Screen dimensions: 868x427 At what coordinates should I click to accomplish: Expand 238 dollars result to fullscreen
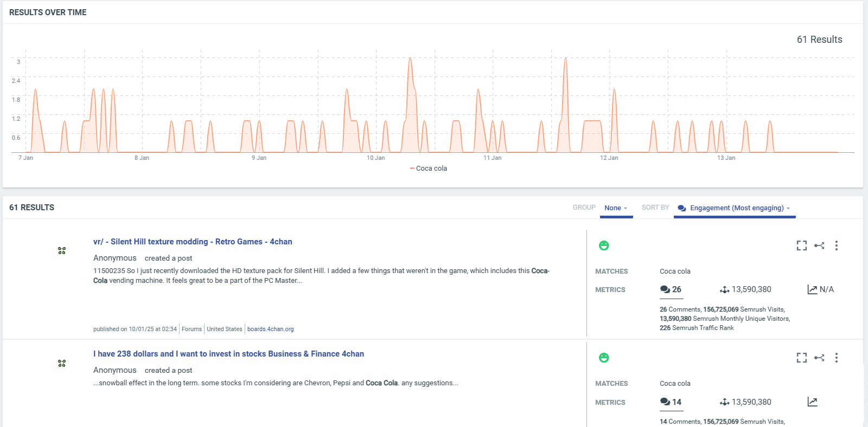(802, 358)
